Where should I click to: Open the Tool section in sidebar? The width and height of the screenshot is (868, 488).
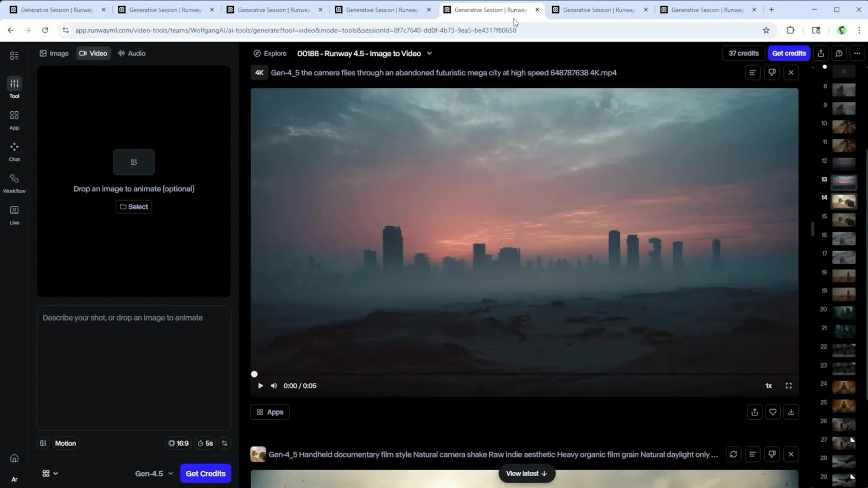click(14, 88)
